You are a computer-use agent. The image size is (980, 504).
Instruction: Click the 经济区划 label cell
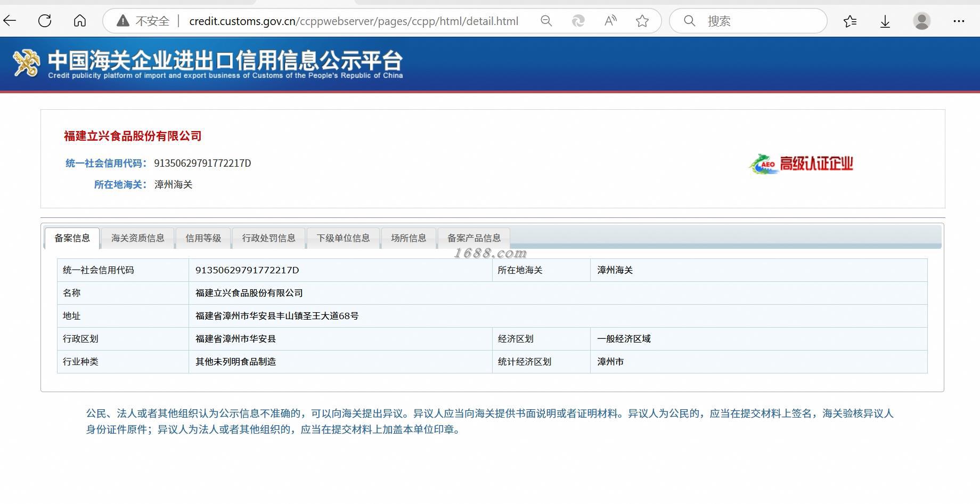[541, 339]
